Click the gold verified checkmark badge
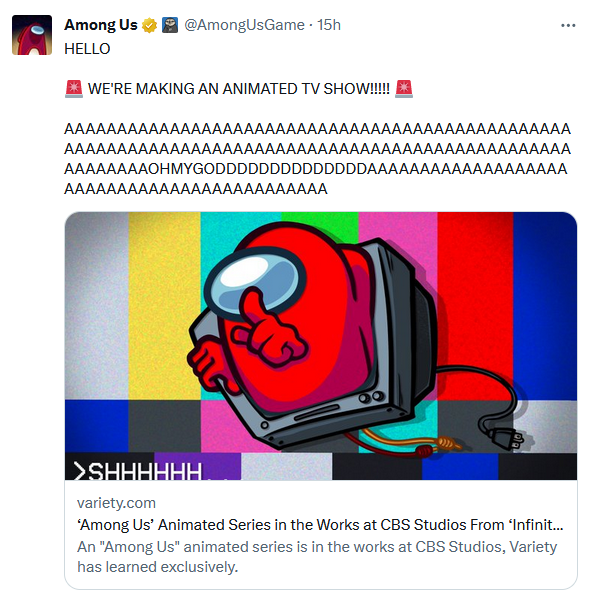Image resolution: width=593 pixels, height=600 pixels. [149, 25]
